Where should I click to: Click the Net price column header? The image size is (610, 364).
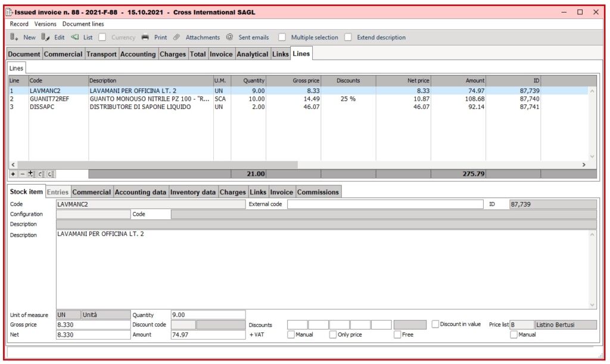pyautogui.click(x=403, y=80)
